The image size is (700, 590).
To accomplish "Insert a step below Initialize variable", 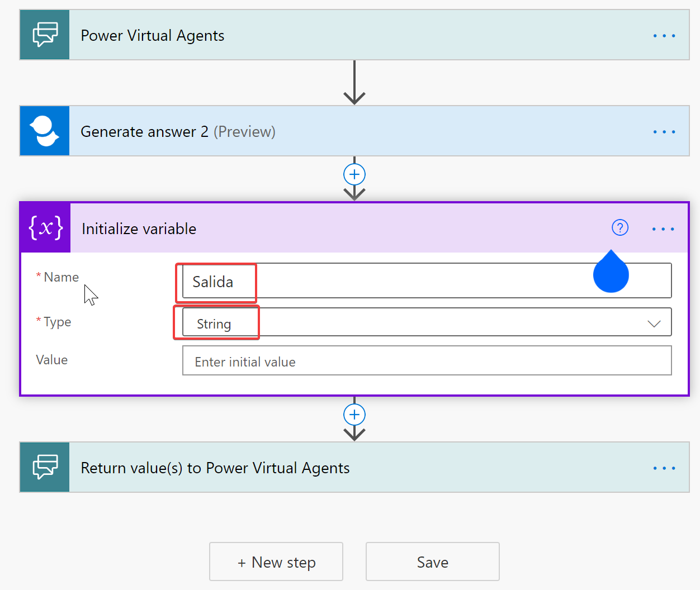I will click(354, 415).
